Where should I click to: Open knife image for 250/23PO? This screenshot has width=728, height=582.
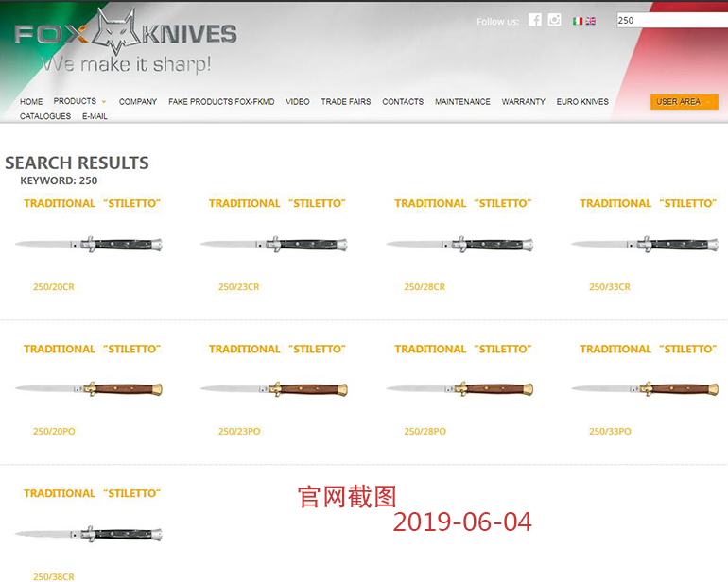[274, 389]
